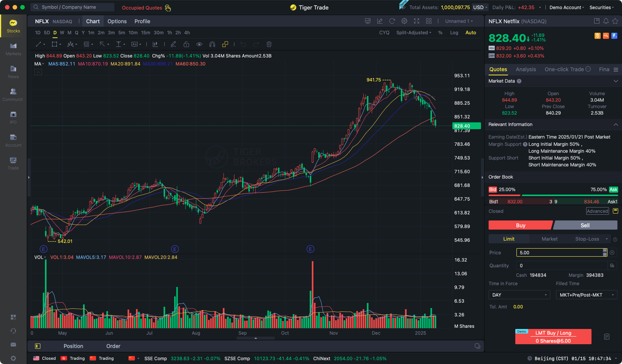This screenshot has height=364, width=622.
Task: Click the magnet snap tool icon
Action: pos(212,44)
